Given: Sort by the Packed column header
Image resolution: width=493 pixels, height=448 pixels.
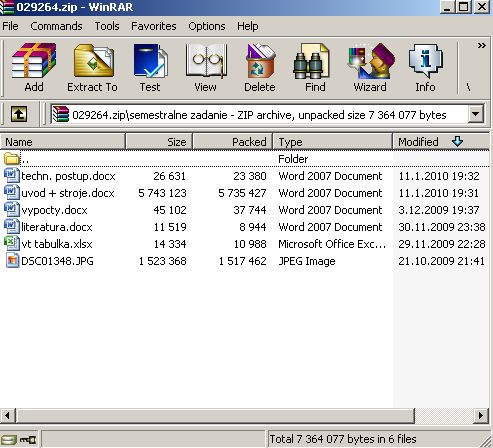Looking at the screenshot, I should [x=233, y=142].
